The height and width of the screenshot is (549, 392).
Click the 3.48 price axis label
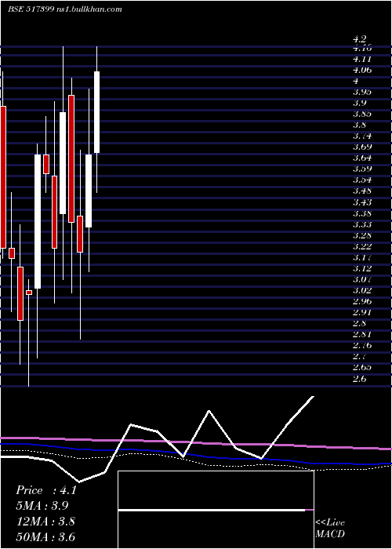(x=362, y=191)
